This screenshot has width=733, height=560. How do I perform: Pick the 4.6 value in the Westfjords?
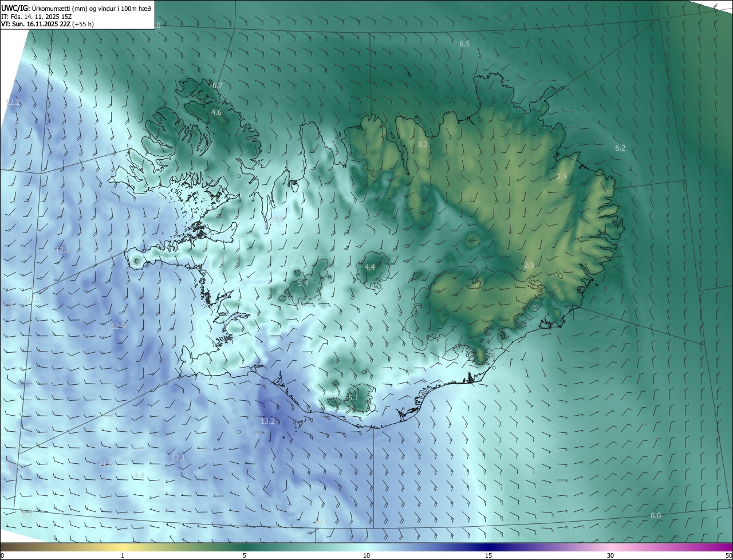(216, 112)
